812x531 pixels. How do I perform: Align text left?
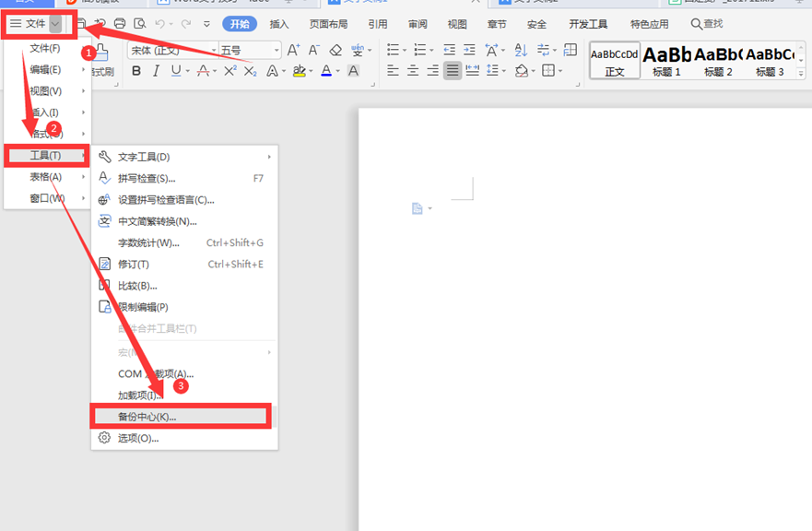393,70
